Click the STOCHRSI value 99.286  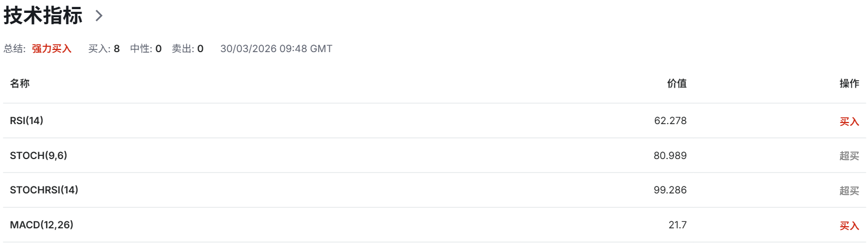click(x=670, y=190)
